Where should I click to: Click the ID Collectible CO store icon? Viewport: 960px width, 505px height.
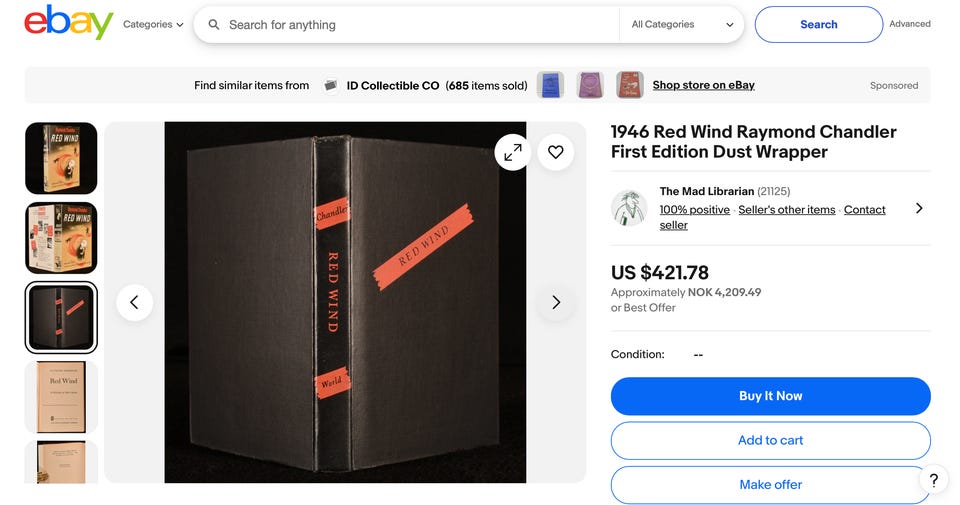tap(331, 86)
